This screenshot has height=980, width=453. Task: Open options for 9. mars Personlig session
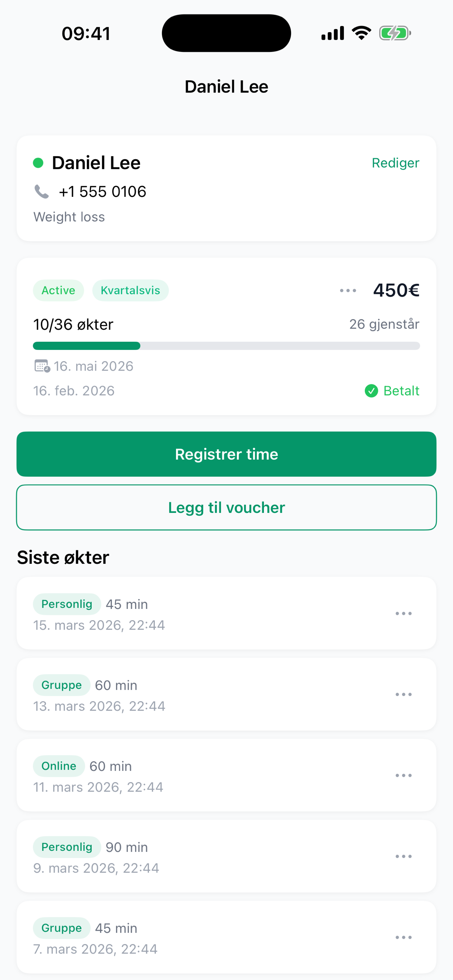pos(403,857)
